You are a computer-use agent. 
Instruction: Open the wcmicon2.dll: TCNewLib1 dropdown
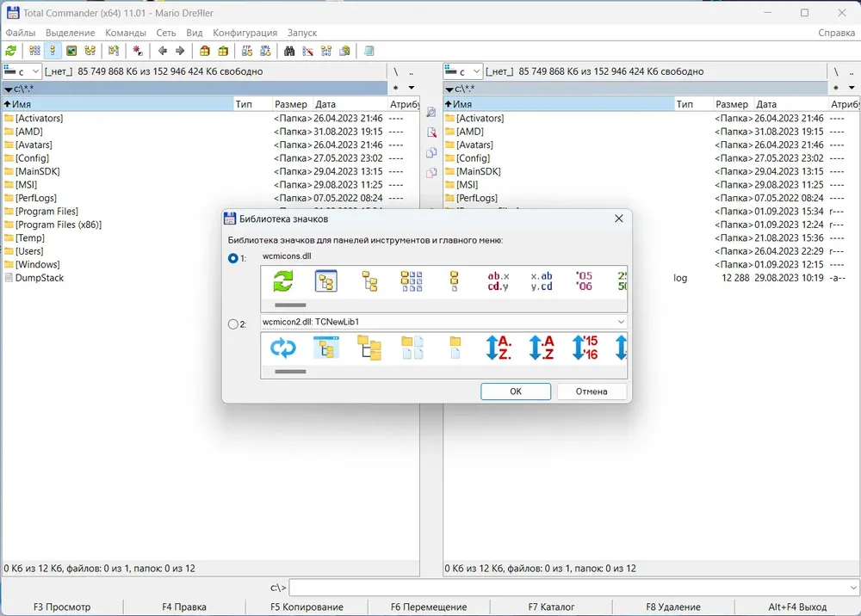click(x=621, y=322)
